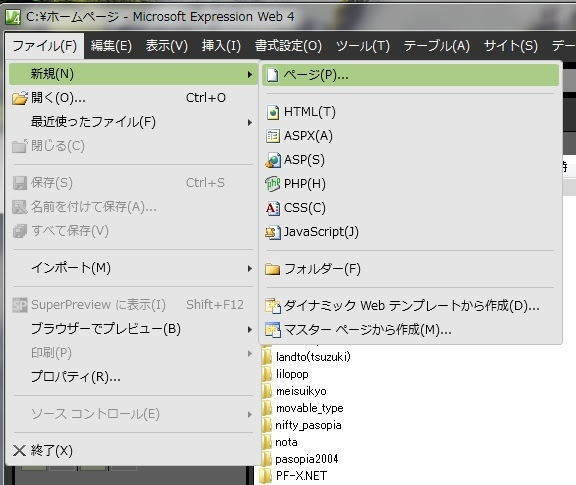Click the マスター ページ icon
This screenshot has height=485, width=576.
[273, 330]
